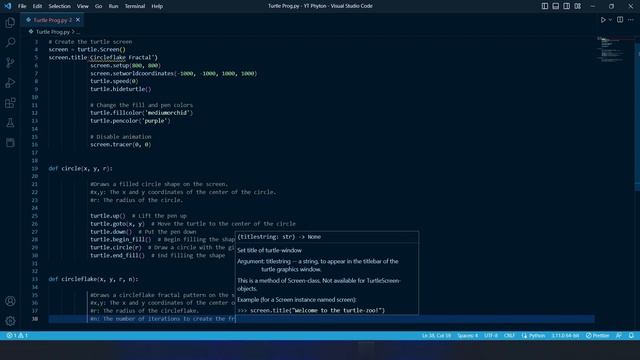The width and height of the screenshot is (640, 360).
Task: Click the 'def circle(x, y, r):' line
Action: point(80,168)
